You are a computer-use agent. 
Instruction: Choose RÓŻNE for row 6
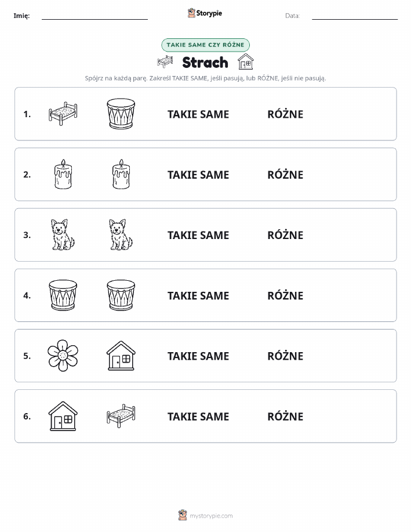click(285, 417)
